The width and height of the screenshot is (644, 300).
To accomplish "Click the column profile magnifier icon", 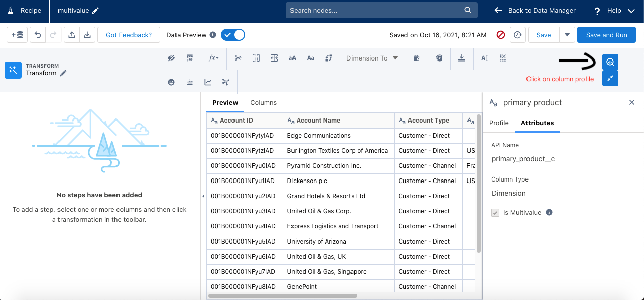I will click(610, 62).
